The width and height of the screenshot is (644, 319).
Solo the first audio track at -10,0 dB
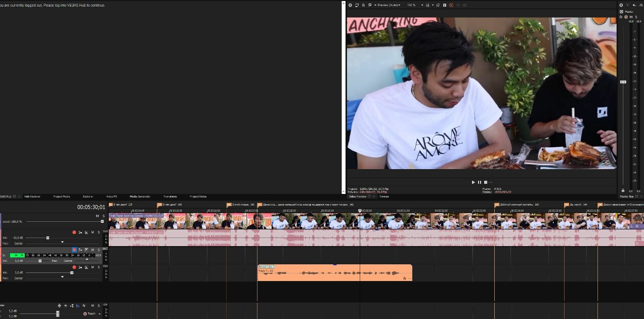click(99, 232)
